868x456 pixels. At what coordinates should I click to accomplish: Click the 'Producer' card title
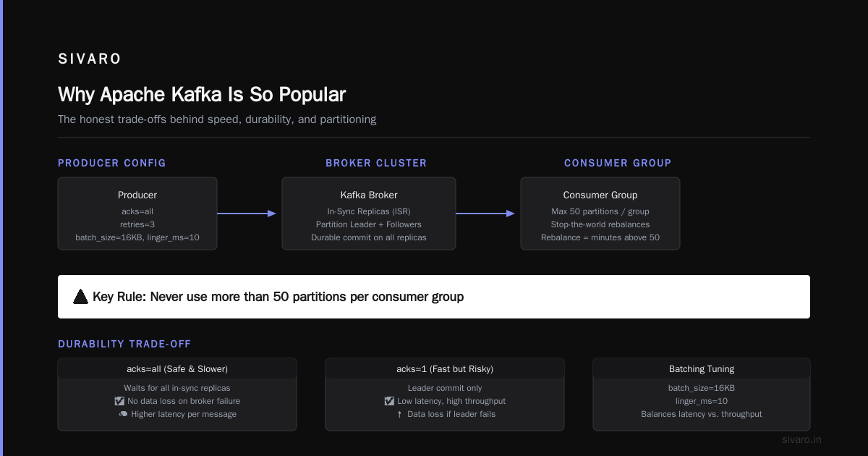[x=137, y=195]
